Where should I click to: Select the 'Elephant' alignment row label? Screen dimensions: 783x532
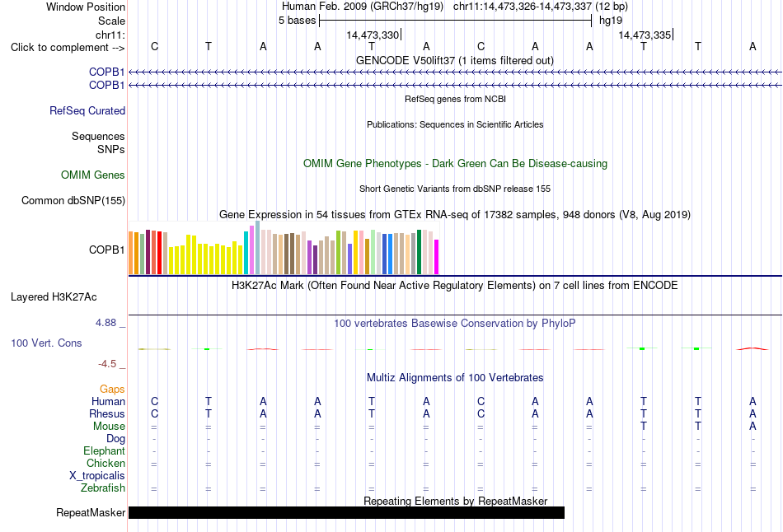coord(104,450)
